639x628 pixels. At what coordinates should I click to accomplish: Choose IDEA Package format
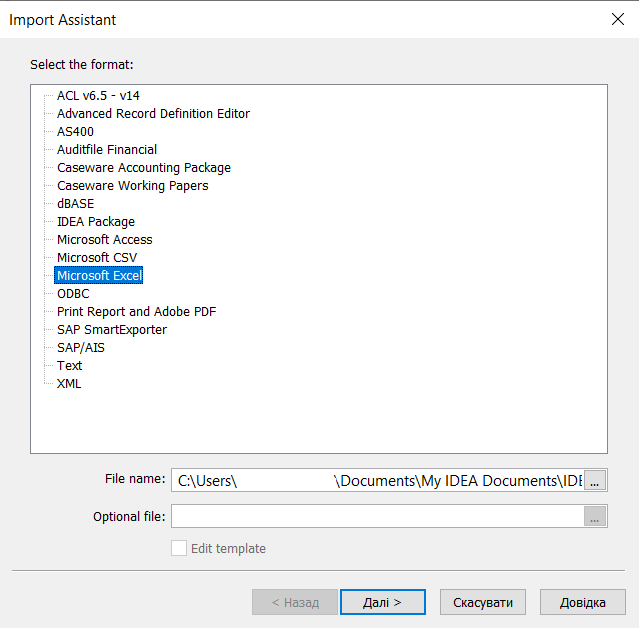click(x=96, y=222)
